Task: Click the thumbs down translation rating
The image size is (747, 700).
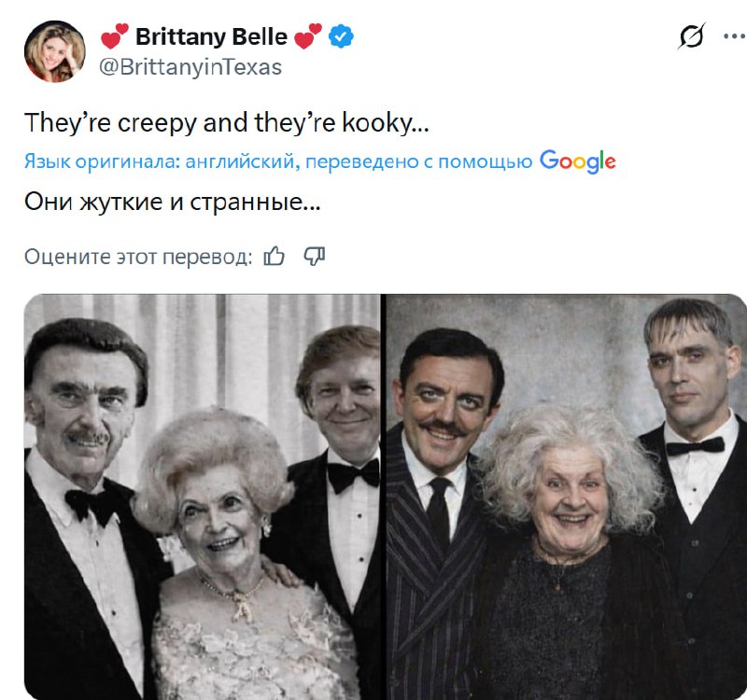Action: coord(314,256)
